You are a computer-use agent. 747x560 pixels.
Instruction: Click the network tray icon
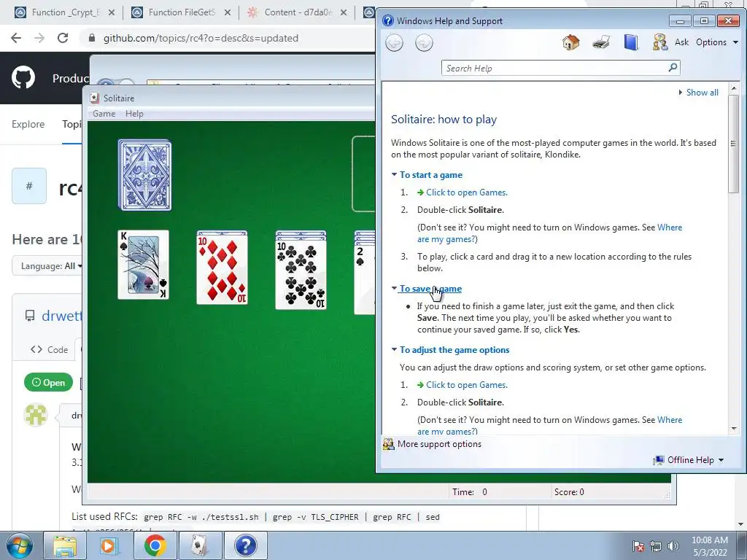656,547
